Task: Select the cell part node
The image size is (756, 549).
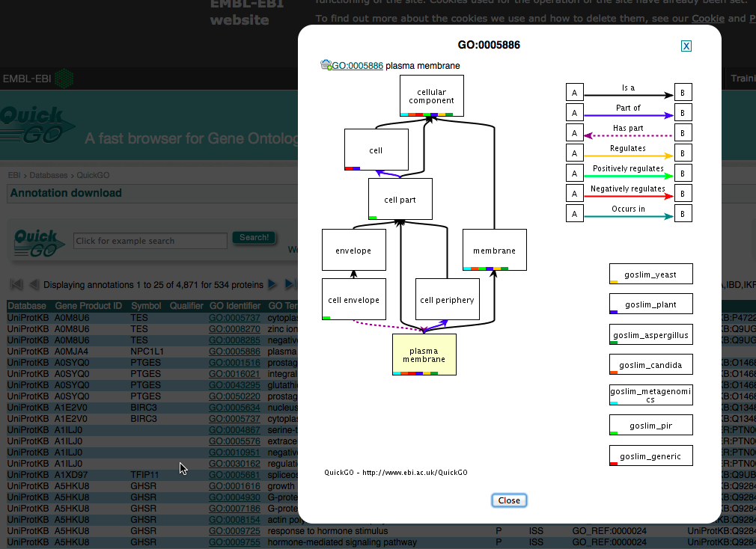Action: (400, 199)
